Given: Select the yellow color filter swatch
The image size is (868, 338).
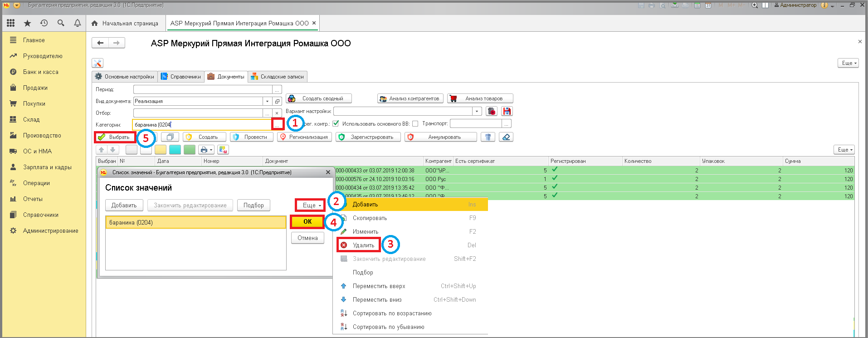Looking at the screenshot, I should point(161,149).
